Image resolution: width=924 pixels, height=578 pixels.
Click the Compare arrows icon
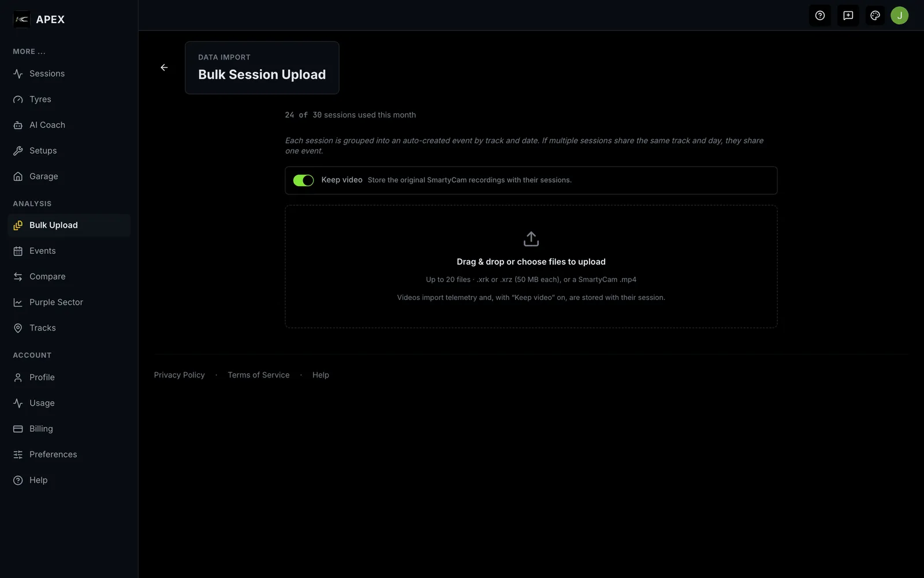(18, 277)
